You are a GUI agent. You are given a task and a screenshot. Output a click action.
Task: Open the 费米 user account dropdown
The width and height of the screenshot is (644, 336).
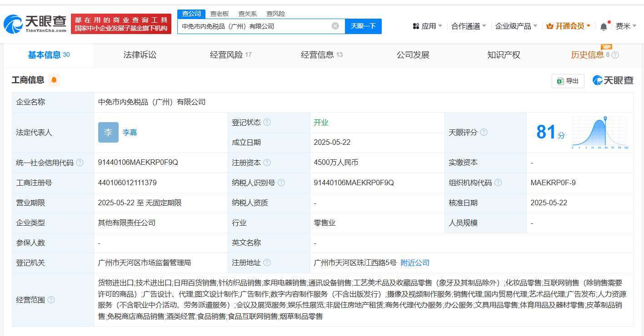pyautogui.click(x=626, y=26)
